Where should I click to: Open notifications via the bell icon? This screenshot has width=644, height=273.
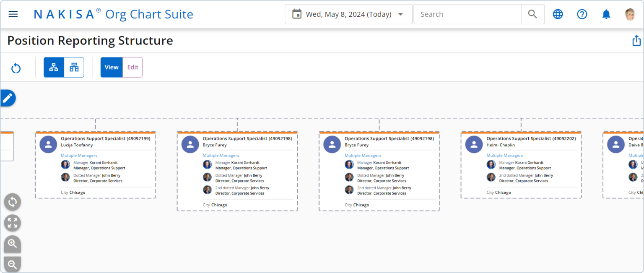(606, 14)
